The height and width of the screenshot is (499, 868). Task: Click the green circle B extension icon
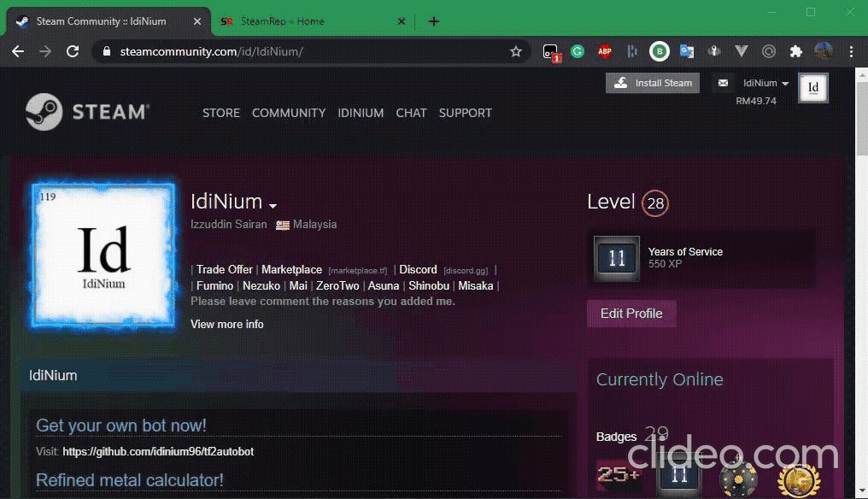[660, 51]
